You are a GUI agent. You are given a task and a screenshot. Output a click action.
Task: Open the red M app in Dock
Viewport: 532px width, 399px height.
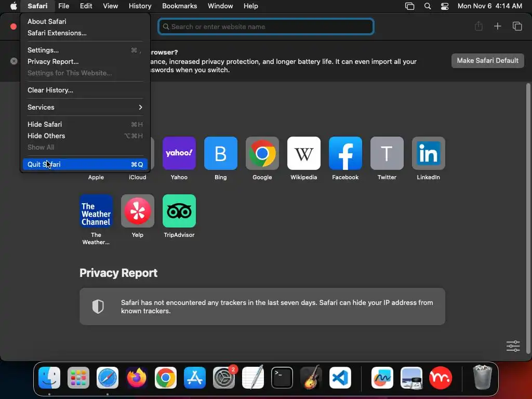441,378
